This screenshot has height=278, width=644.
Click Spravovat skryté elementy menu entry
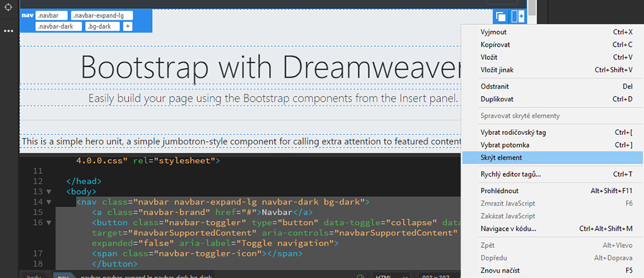click(553, 116)
